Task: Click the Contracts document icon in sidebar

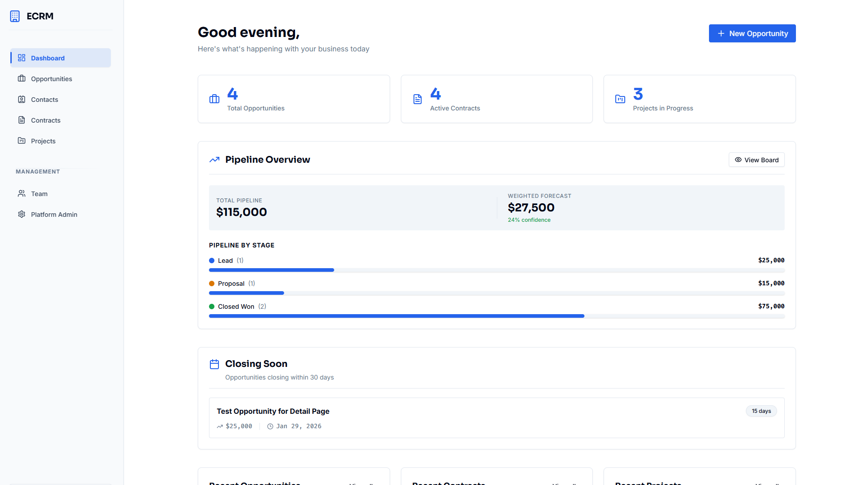Action: click(22, 120)
